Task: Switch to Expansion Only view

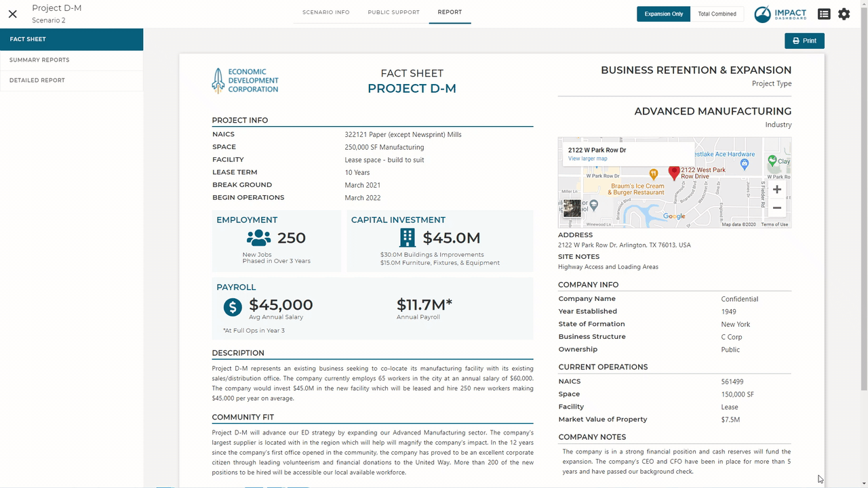Action: coord(663,14)
